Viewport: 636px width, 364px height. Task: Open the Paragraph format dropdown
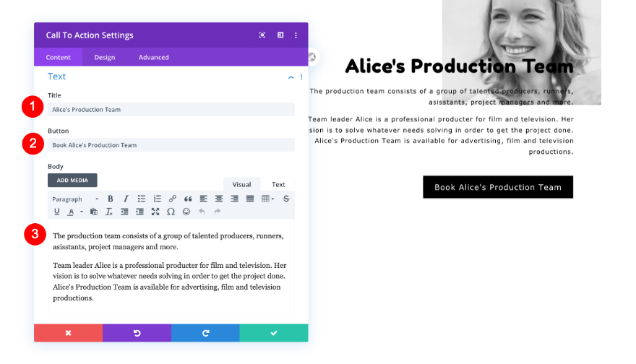75,199
